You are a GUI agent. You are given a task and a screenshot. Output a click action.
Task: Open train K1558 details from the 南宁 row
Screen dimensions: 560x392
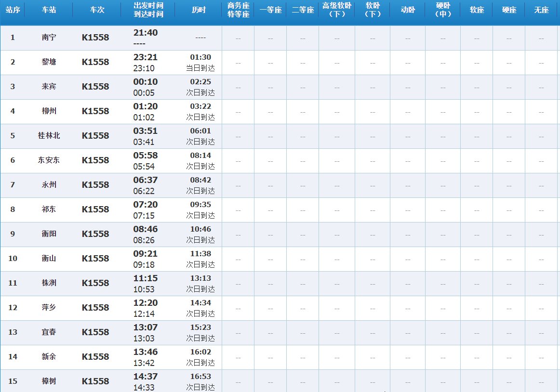(x=95, y=37)
